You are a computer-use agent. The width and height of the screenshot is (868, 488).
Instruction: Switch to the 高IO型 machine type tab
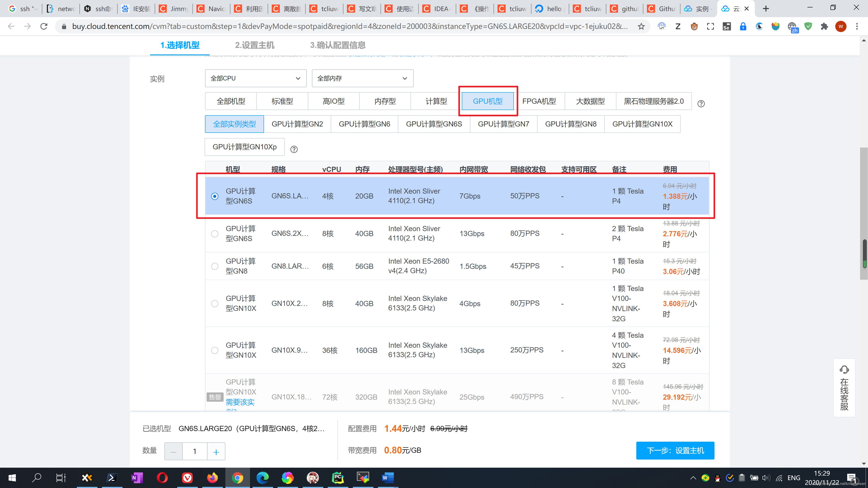(x=334, y=101)
